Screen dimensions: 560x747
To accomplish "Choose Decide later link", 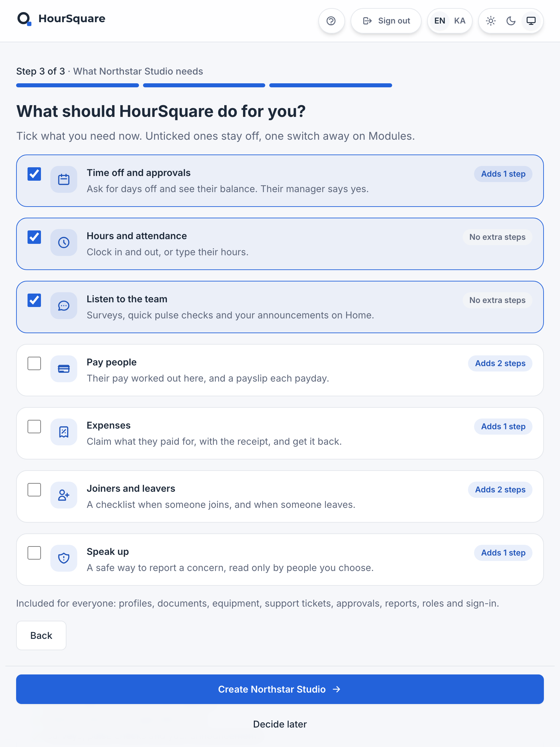I will pos(280,724).
